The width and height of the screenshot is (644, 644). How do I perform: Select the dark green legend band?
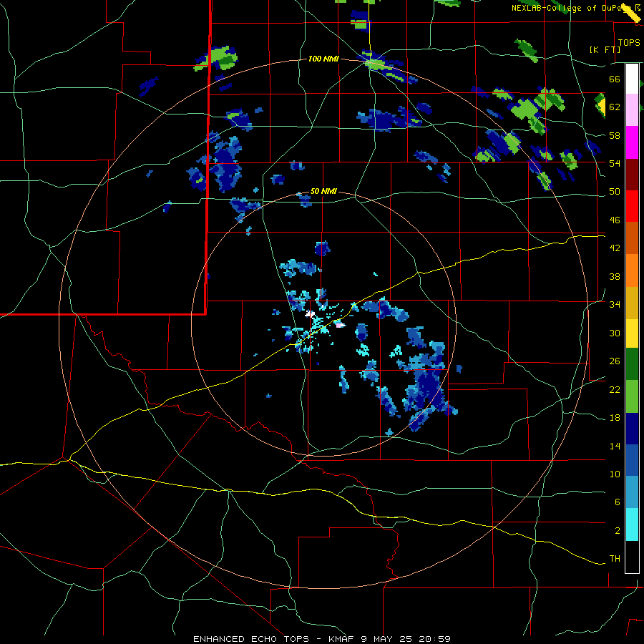point(632,364)
